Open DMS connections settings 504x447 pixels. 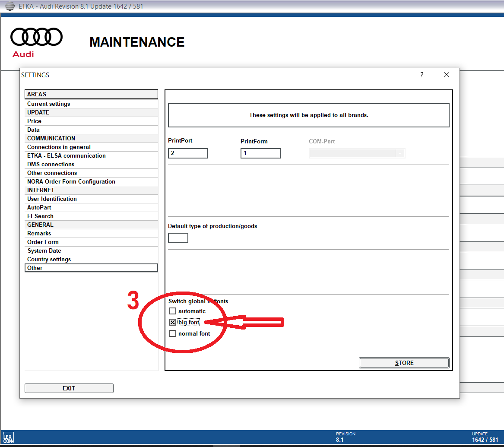(x=91, y=164)
